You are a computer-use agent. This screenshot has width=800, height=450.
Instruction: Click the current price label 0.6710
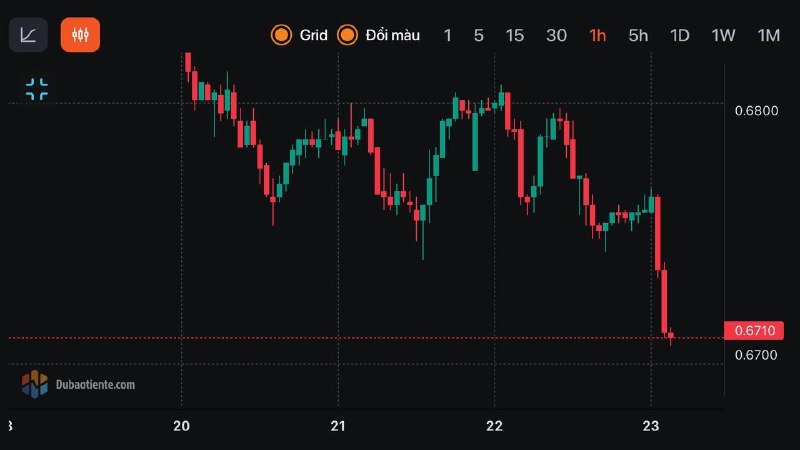point(754,331)
